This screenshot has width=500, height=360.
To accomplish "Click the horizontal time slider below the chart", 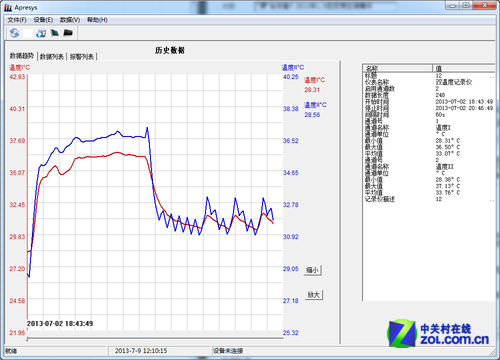I will click(x=155, y=339).
